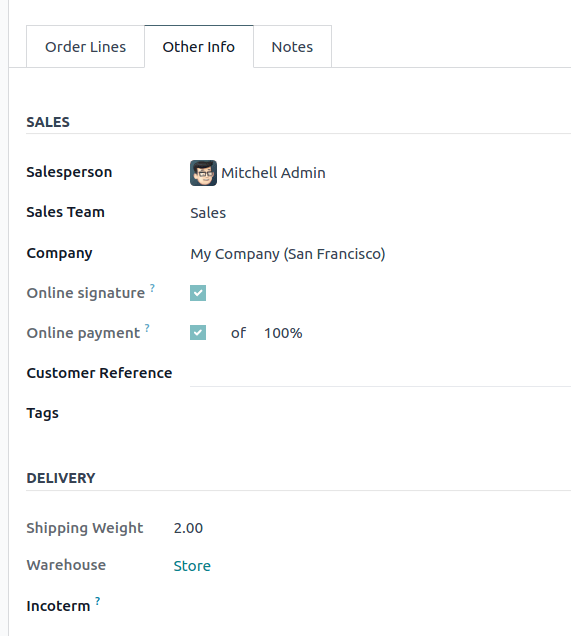Select the Other Info tab
This screenshot has height=636, width=571.
[x=199, y=47]
